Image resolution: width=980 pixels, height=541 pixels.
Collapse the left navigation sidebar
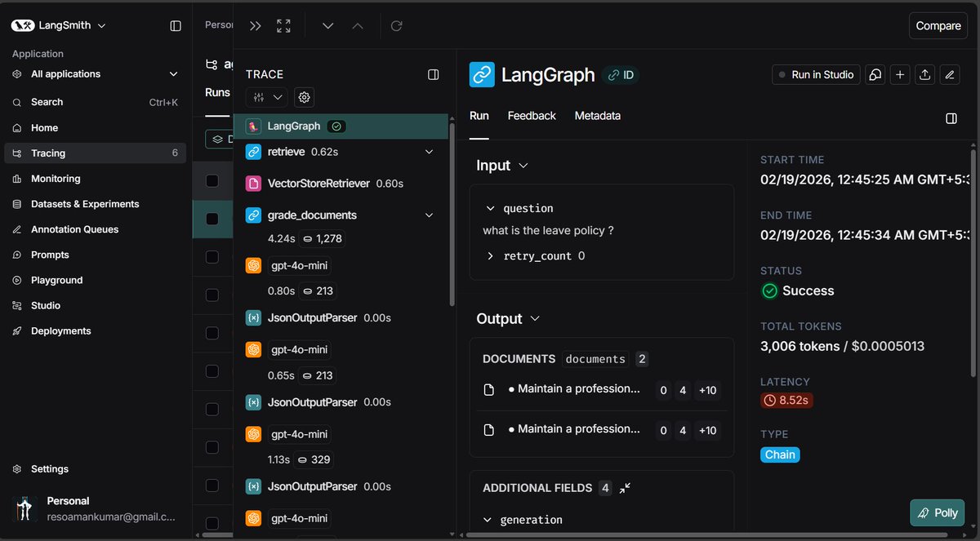(x=176, y=26)
